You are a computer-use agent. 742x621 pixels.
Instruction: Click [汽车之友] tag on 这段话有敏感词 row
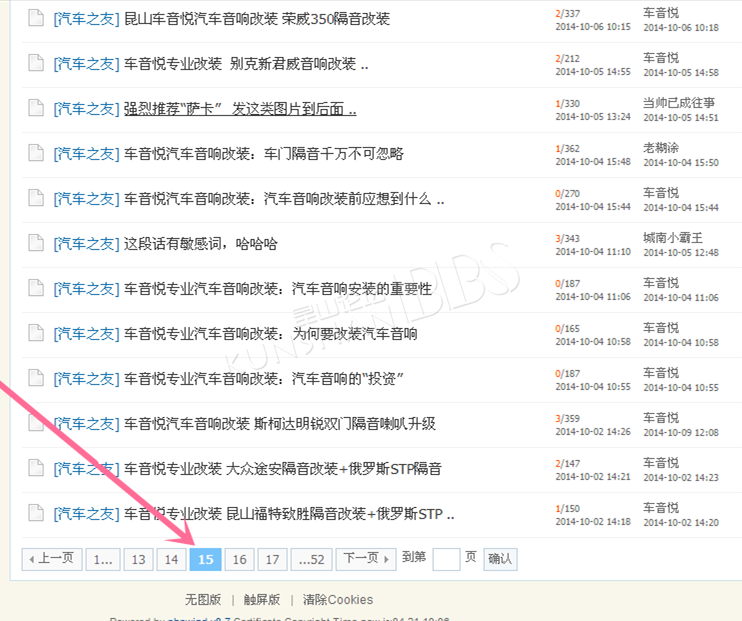87,243
